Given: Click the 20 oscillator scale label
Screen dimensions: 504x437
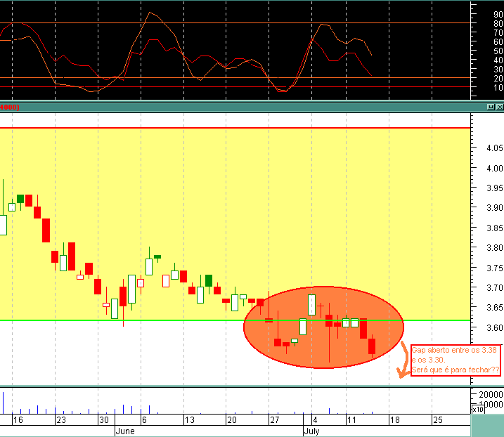Looking at the screenshot, I should point(498,79).
